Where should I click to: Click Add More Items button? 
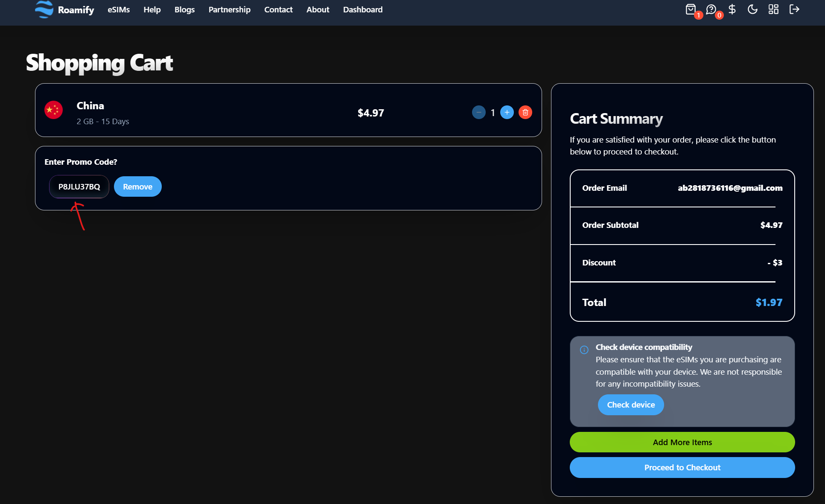point(682,442)
